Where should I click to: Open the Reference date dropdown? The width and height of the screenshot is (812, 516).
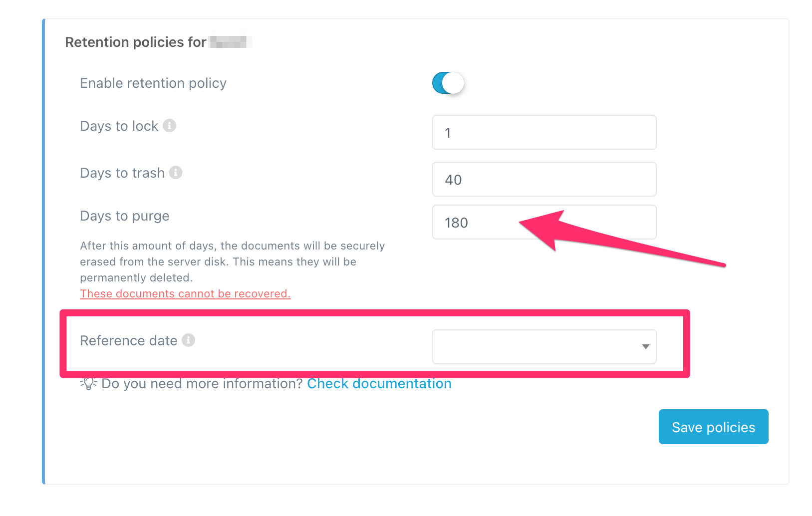pyautogui.click(x=544, y=347)
